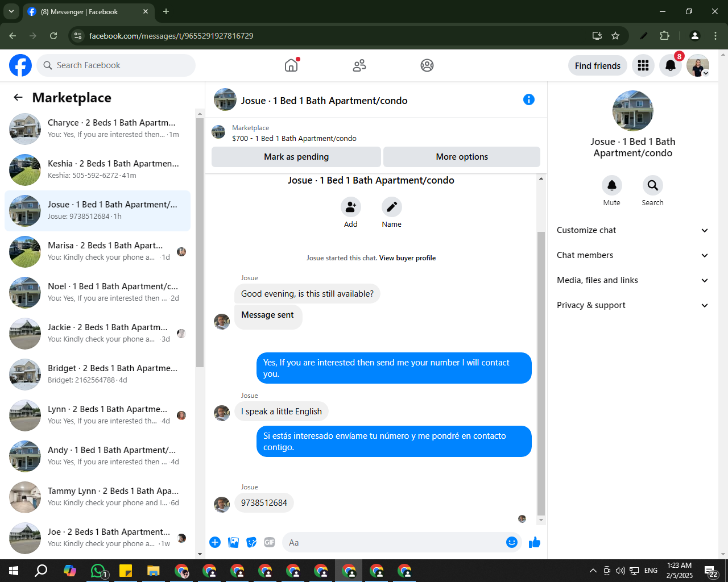Search in conversation magnifier icon
This screenshot has height=582, width=728.
(653, 185)
